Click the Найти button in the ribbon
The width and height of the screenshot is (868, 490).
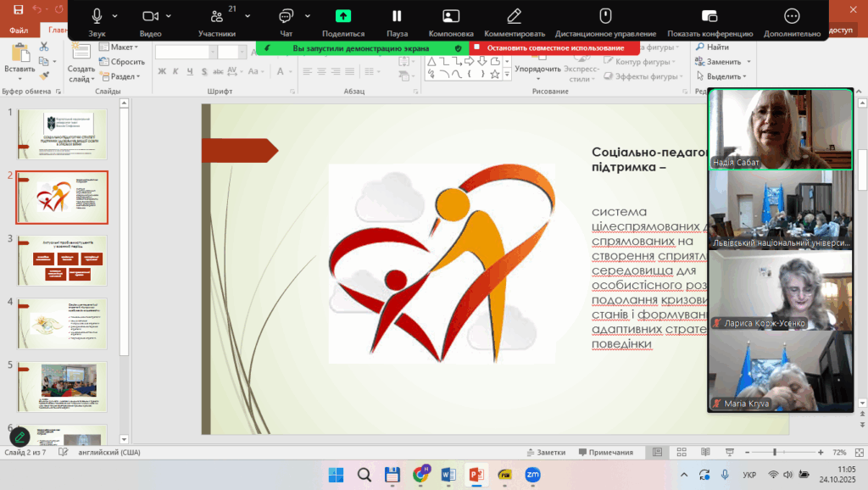pyautogui.click(x=712, y=47)
